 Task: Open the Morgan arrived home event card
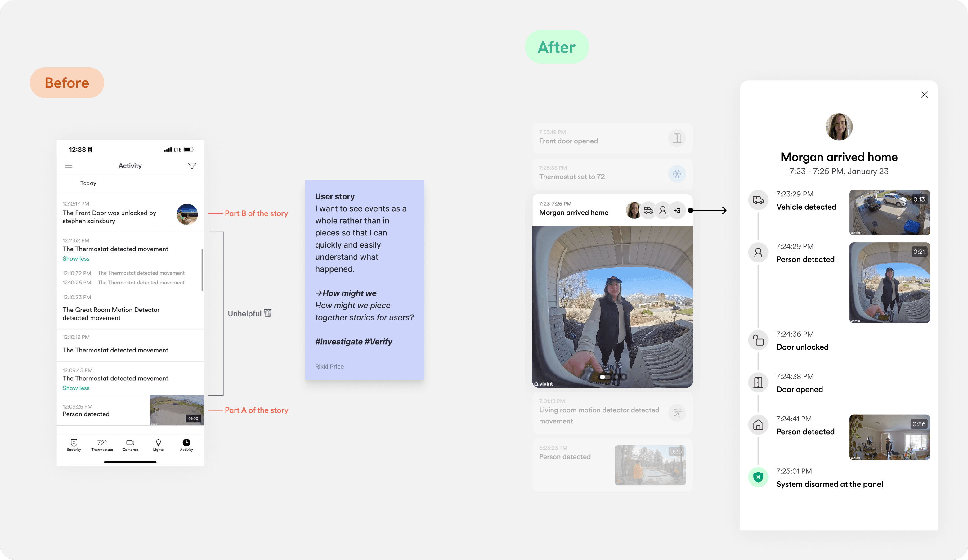pyautogui.click(x=573, y=213)
